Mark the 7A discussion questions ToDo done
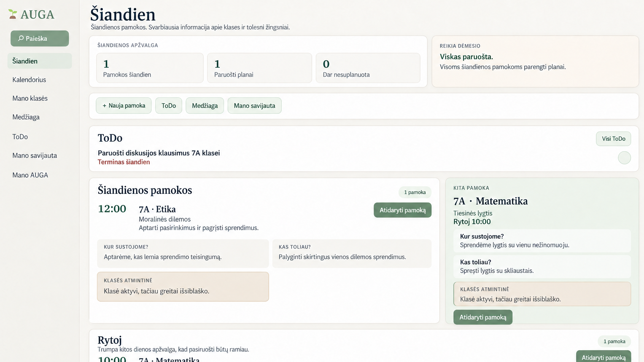644x362 pixels. (624, 158)
